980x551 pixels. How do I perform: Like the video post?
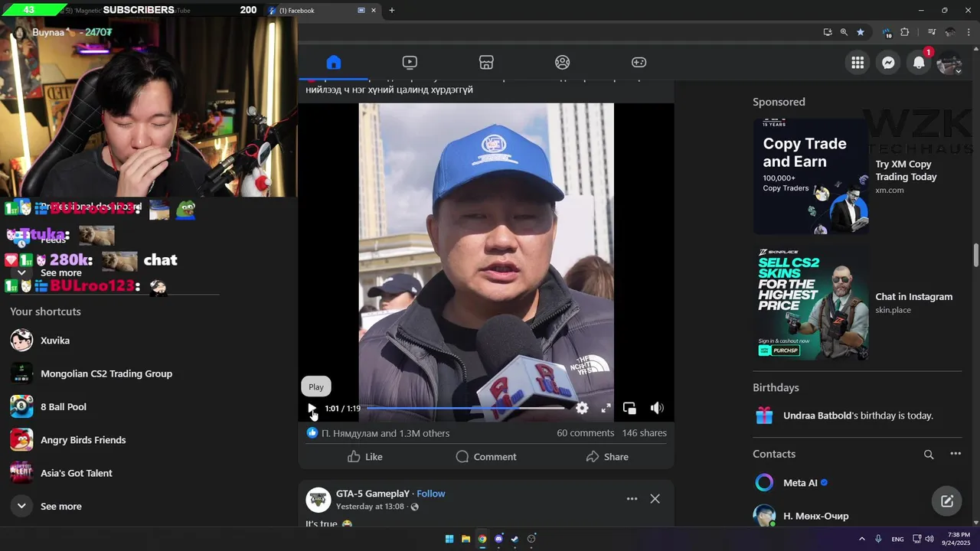pos(364,457)
